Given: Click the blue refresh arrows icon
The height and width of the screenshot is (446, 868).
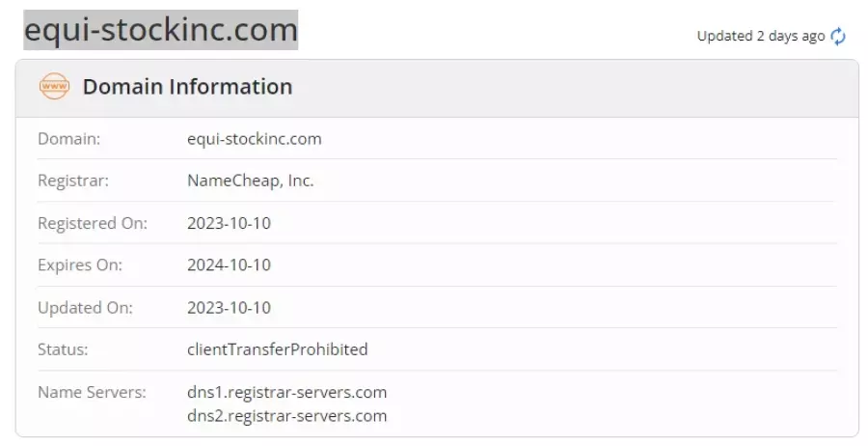Looking at the screenshot, I should [838, 37].
